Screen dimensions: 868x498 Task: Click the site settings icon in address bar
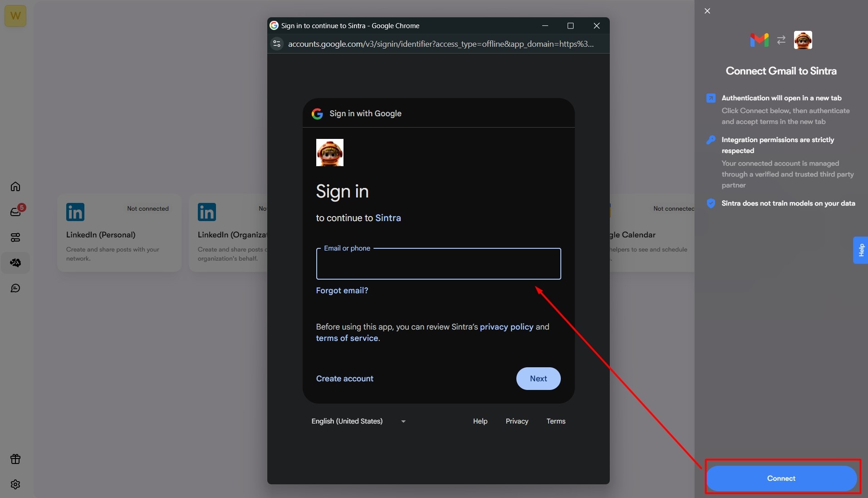(x=277, y=44)
